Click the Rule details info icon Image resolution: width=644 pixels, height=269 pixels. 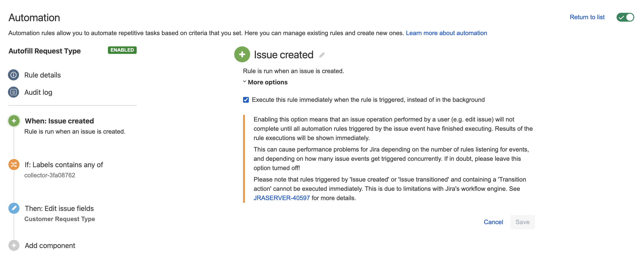[x=13, y=75]
